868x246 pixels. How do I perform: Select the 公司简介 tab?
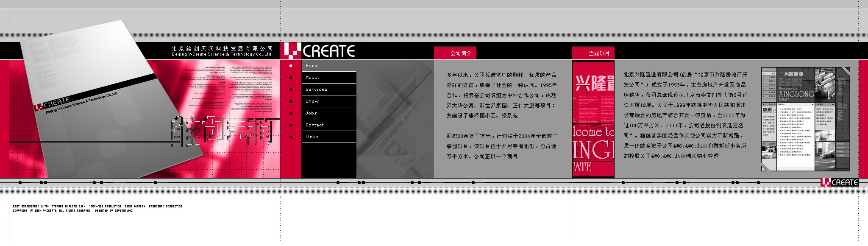coord(455,53)
